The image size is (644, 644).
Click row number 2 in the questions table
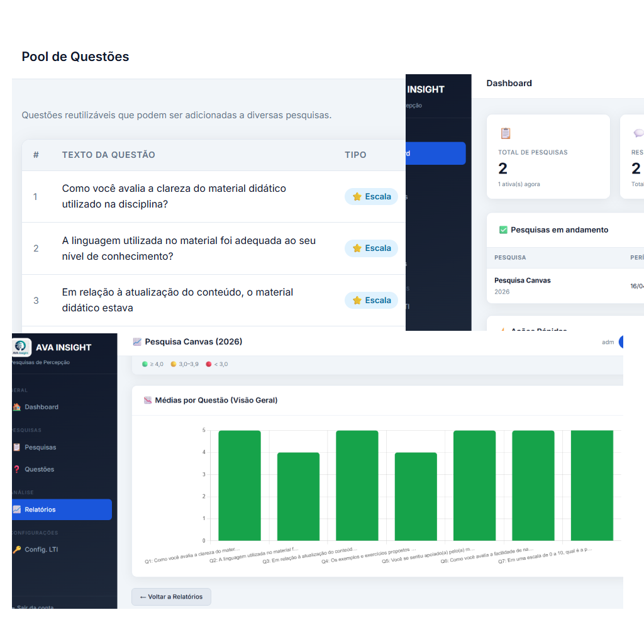click(x=36, y=248)
